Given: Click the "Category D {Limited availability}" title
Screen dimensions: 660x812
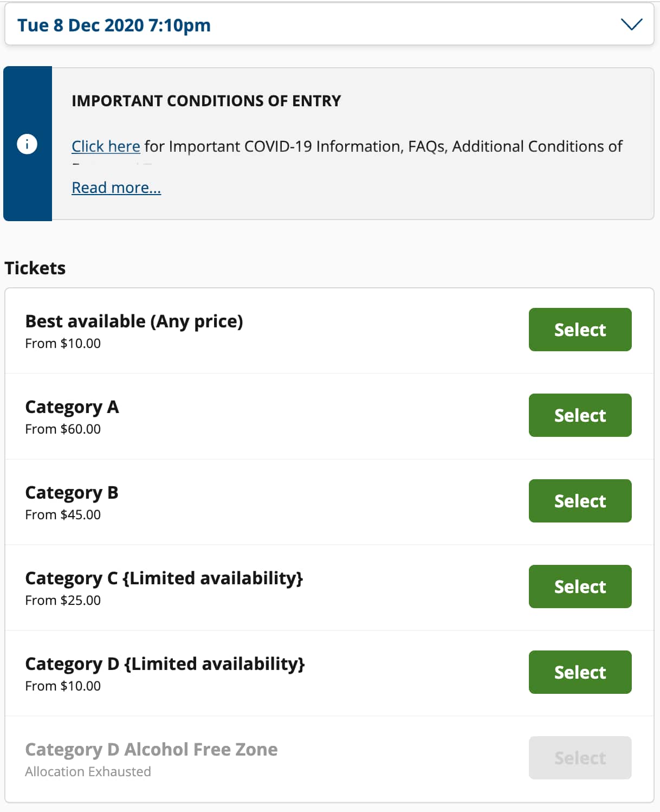Looking at the screenshot, I should coord(165,664).
